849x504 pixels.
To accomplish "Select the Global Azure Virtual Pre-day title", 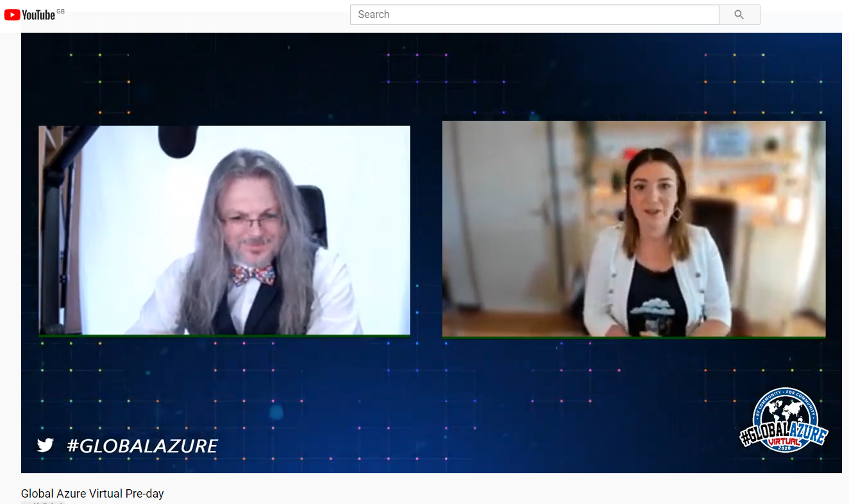I will 92,493.
